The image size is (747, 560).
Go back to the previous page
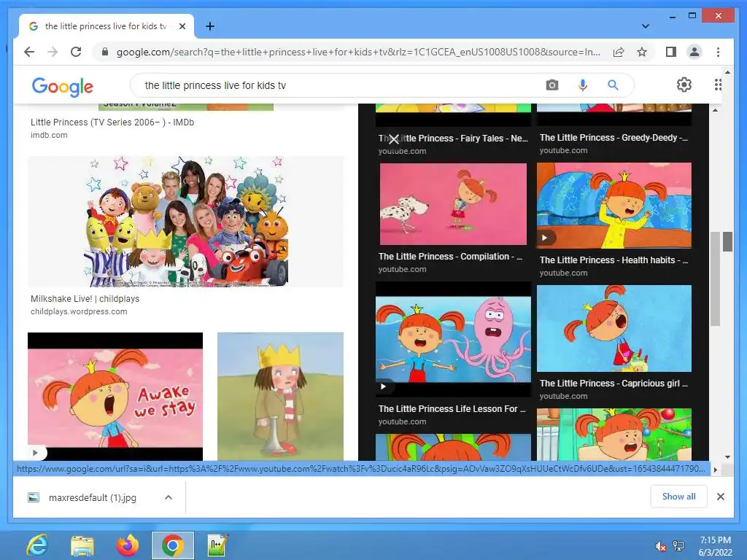(x=29, y=52)
